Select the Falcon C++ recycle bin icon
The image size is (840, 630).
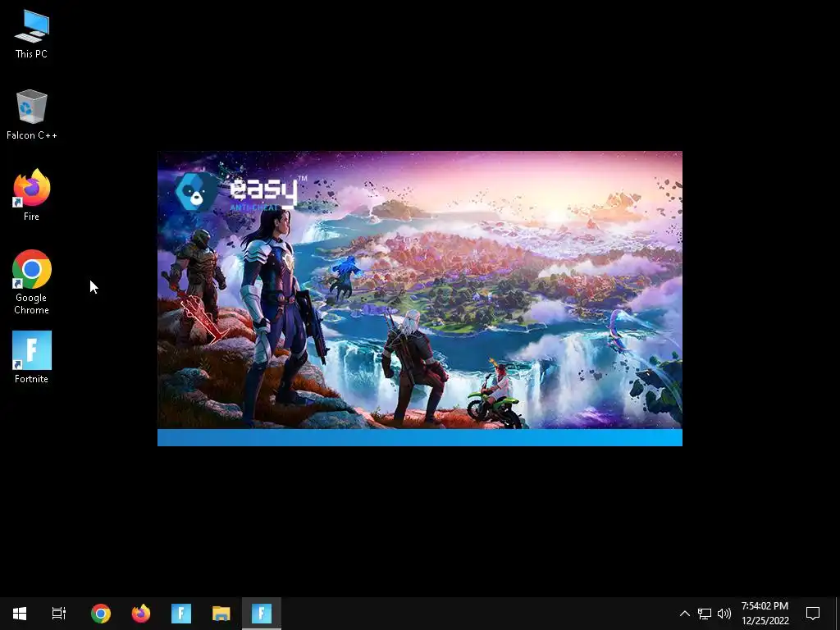pos(32,115)
